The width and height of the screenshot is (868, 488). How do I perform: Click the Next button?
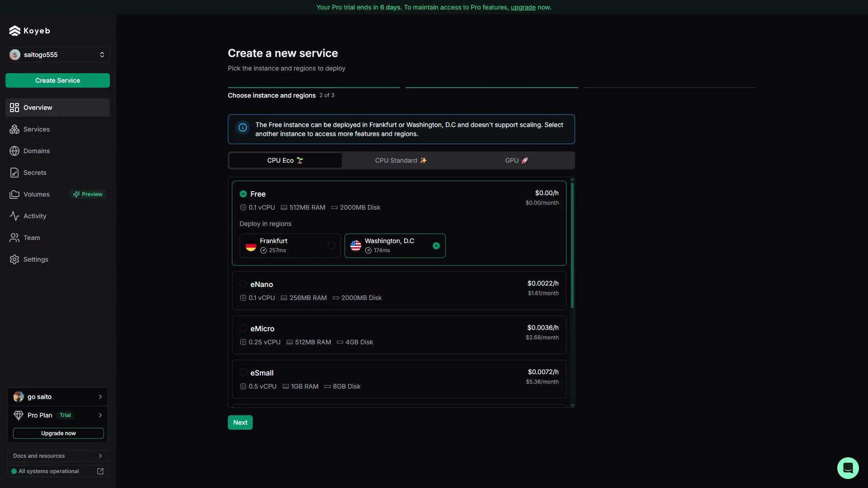tap(240, 422)
